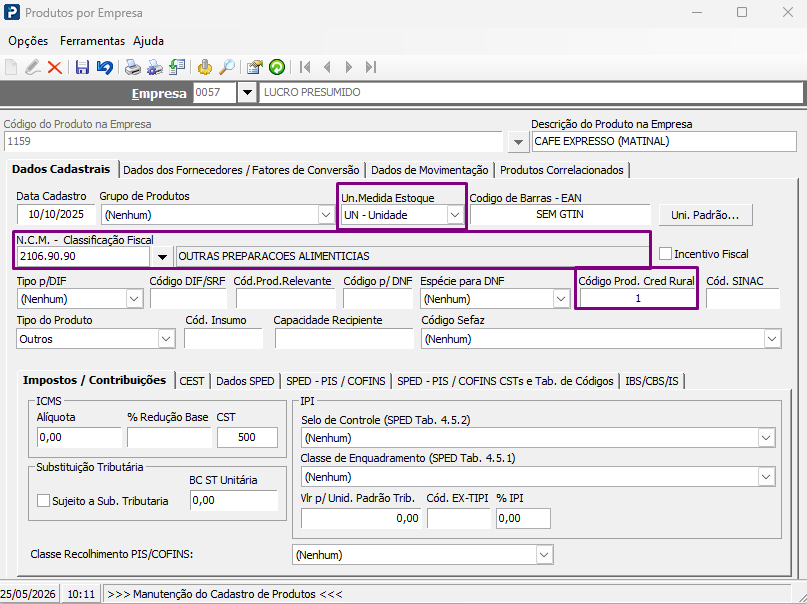Click the edit pencil toolbar icon
Screen dimensions: 807x604
(x=32, y=67)
